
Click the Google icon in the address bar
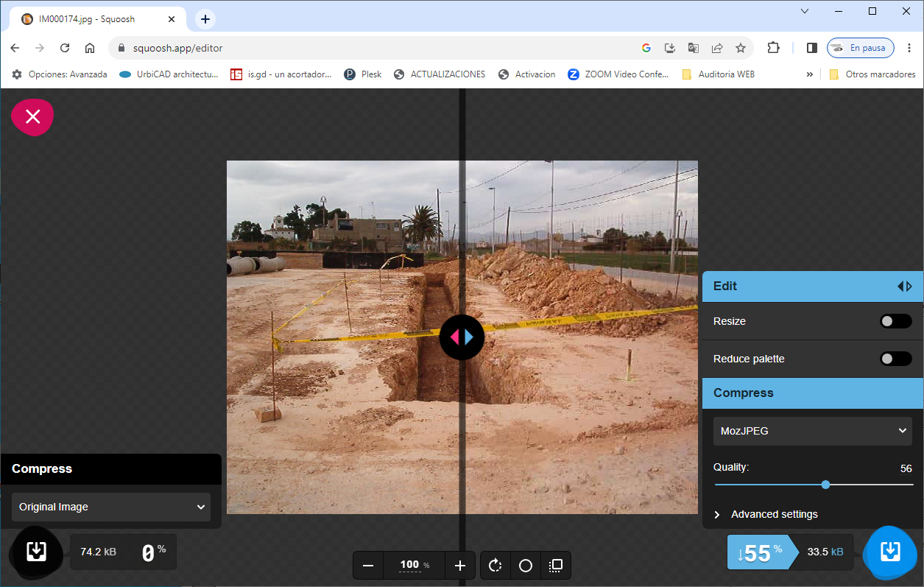click(x=646, y=48)
